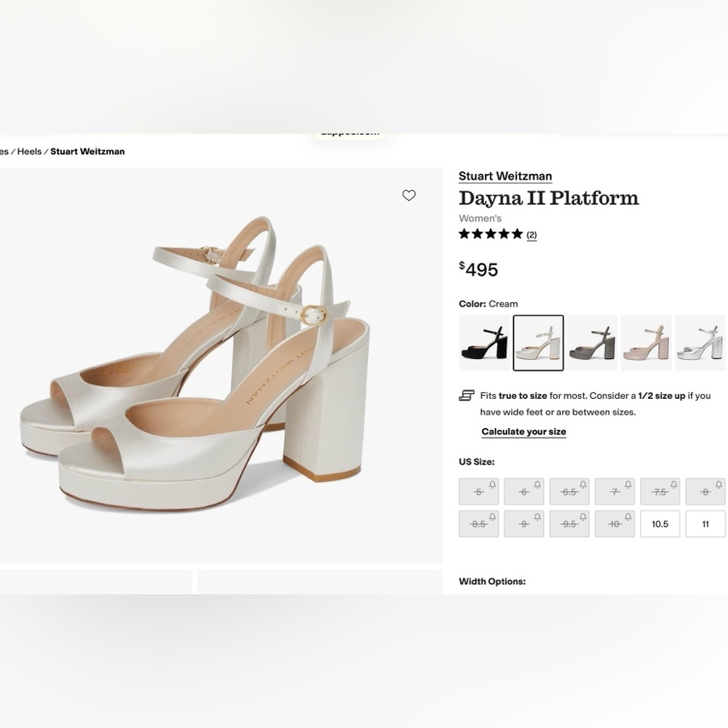This screenshot has height=728, width=728.
Task: Open the Calculate your size link
Action: pos(523,431)
